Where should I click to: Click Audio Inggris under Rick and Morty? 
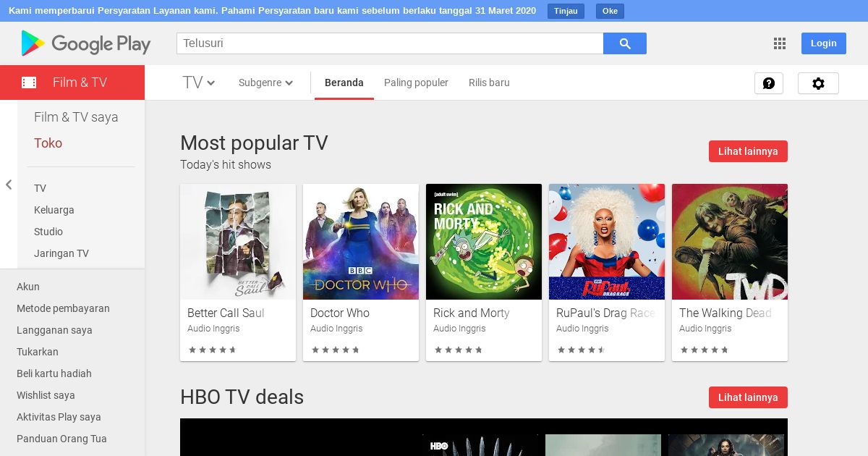tap(459, 329)
